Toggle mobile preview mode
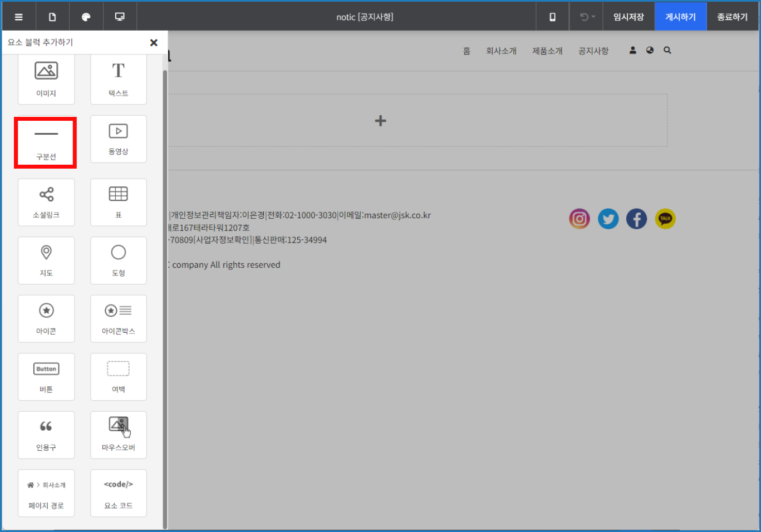 (552, 17)
